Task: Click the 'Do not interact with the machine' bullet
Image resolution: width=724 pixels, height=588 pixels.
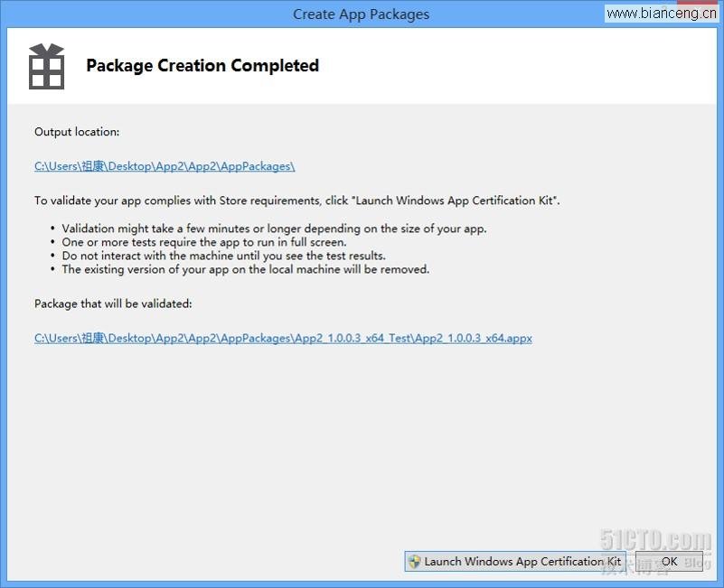Action: (224, 256)
